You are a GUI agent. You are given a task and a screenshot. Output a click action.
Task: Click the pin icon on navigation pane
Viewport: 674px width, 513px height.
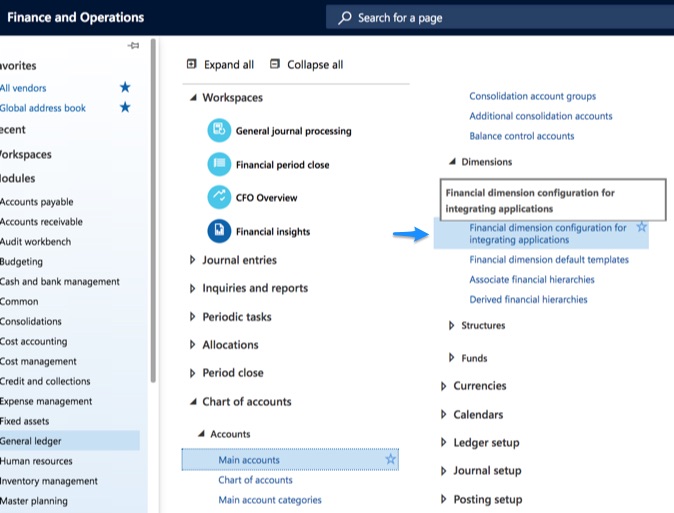pyautogui.click(x=133, y=45)
